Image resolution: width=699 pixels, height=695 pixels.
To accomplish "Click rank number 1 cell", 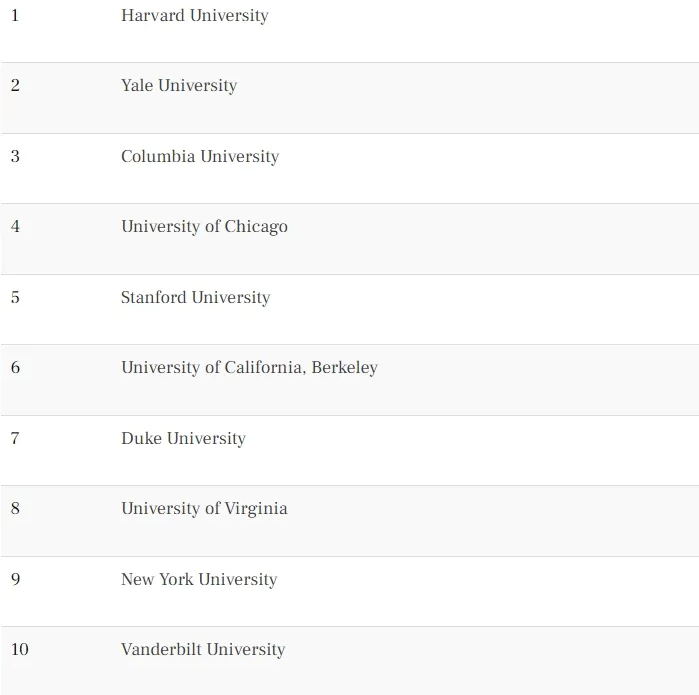I will (x=15, y=16).
